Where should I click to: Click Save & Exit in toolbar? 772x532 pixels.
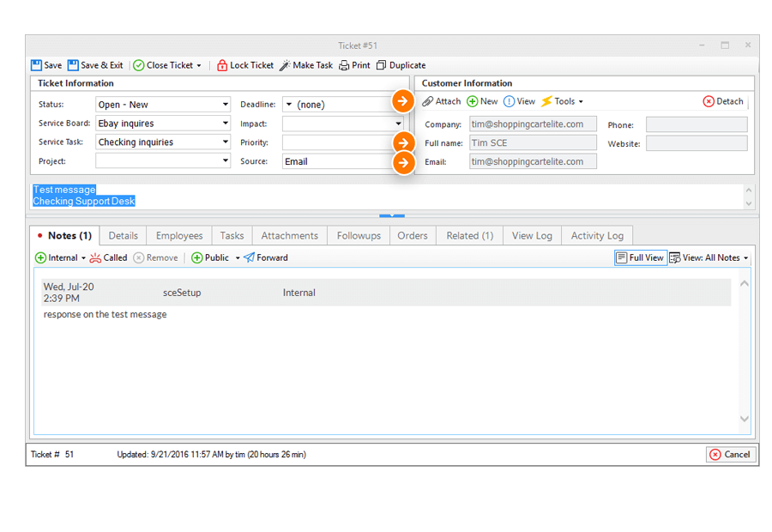(95, 65)
